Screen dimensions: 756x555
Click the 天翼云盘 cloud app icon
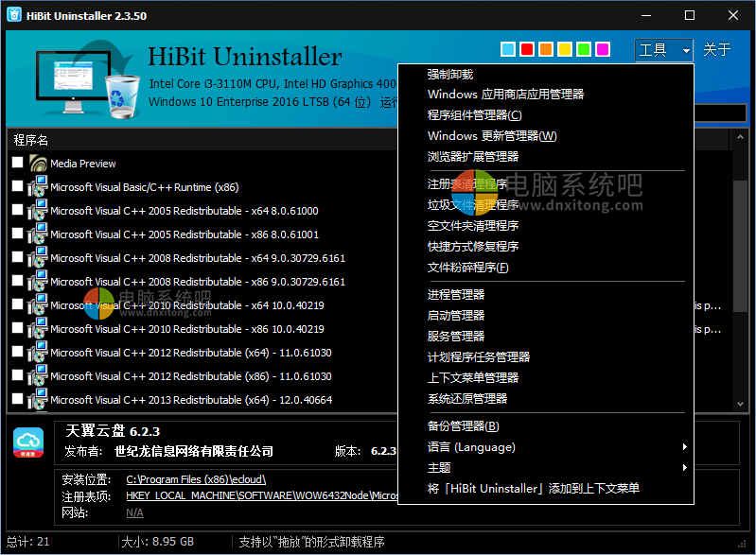(28, 442)
